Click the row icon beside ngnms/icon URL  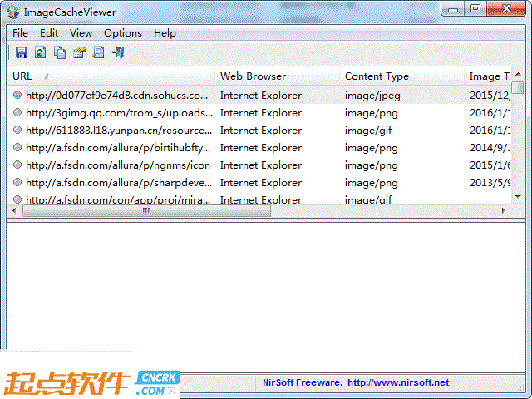[17, 165]
